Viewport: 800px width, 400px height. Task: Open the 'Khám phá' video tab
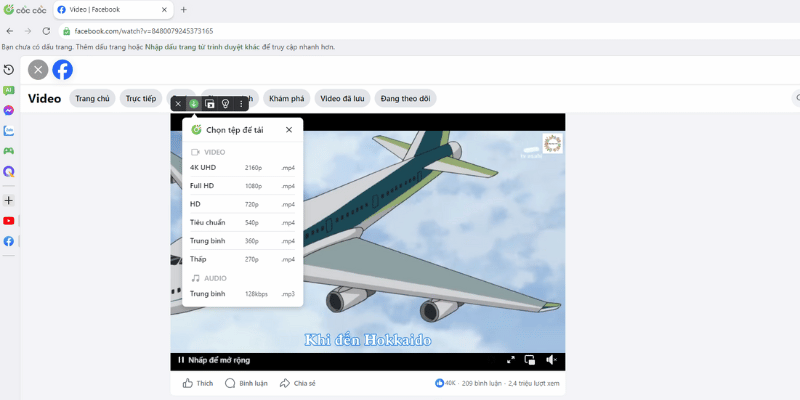tap(286, 98)
